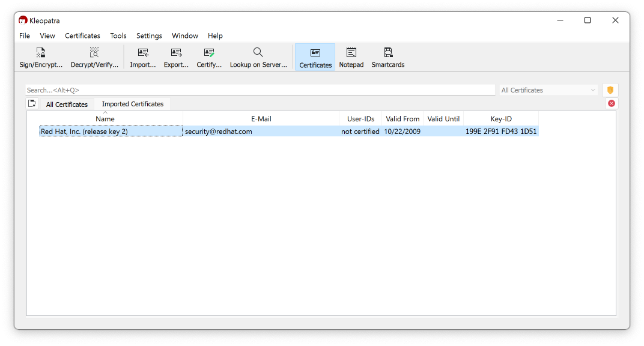The image size is (644, 346).
Task: Toggle the hierarchical certificate list shield
Action: click(x=610, y=90)
